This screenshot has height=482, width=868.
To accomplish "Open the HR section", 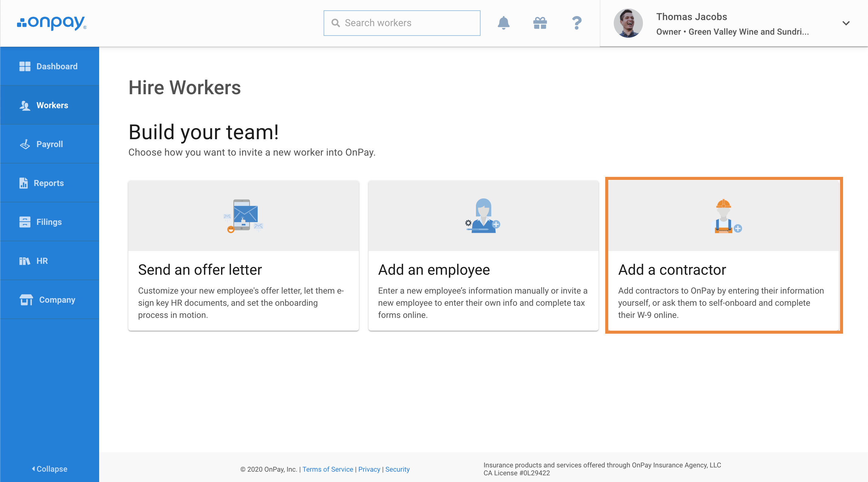I will (50, 261).
